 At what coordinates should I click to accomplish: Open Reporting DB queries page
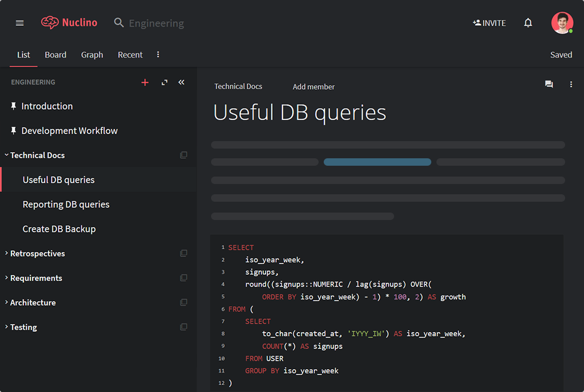(x=66, y=205)
